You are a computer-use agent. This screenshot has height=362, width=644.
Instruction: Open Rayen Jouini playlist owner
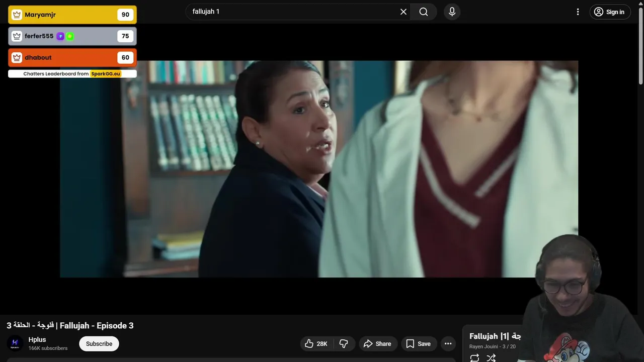coord(484,347)
